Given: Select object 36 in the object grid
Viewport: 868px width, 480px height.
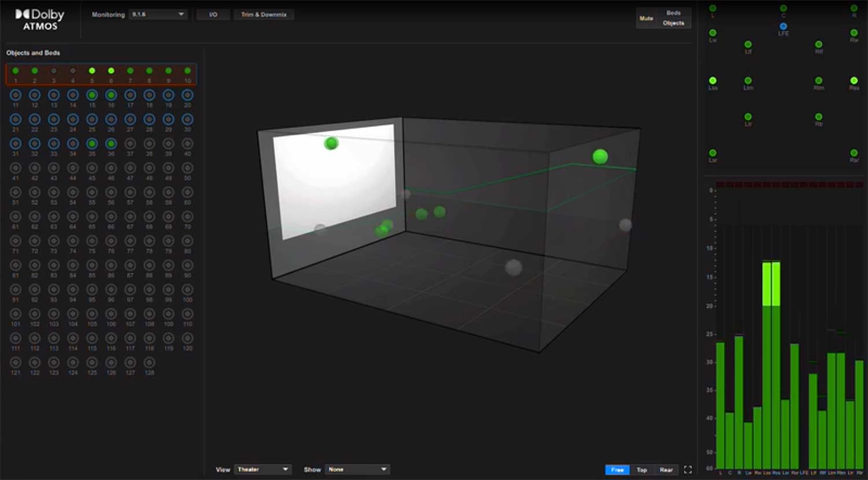Looking at the screenshot, I should [111, 143].
